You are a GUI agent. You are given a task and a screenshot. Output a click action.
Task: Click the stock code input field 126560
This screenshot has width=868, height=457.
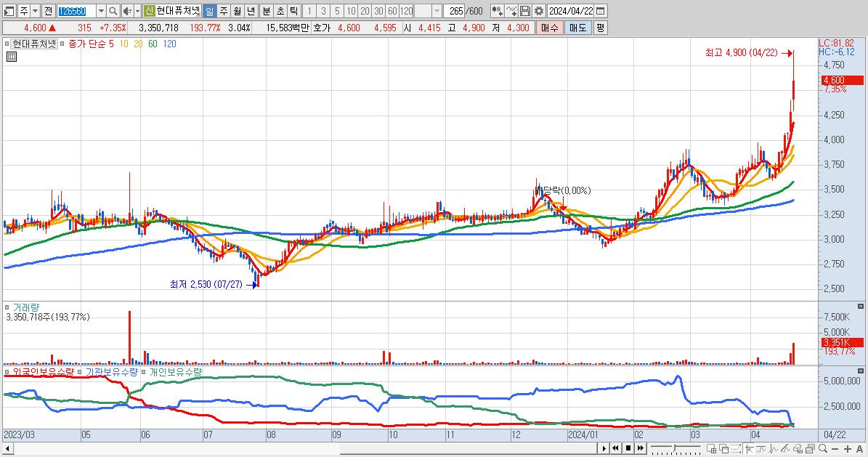76,11
